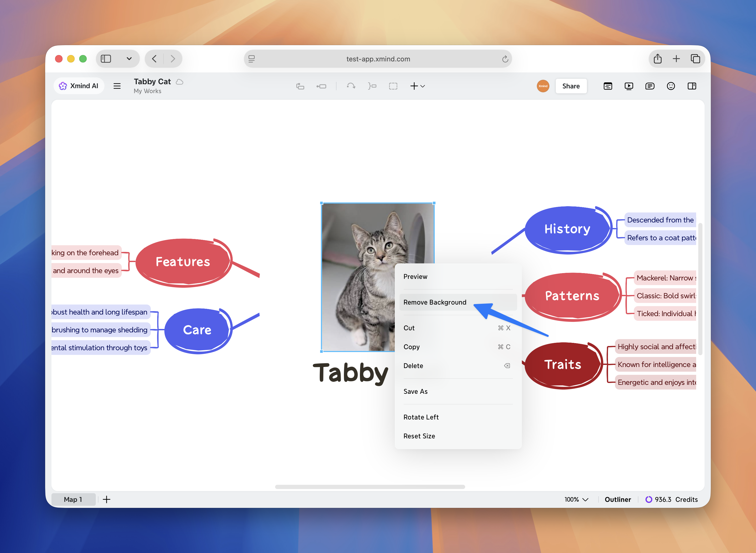The image size is (756, 553).
Task: Open a new browser tab with plus icon
Action: [x=676, y=59]
